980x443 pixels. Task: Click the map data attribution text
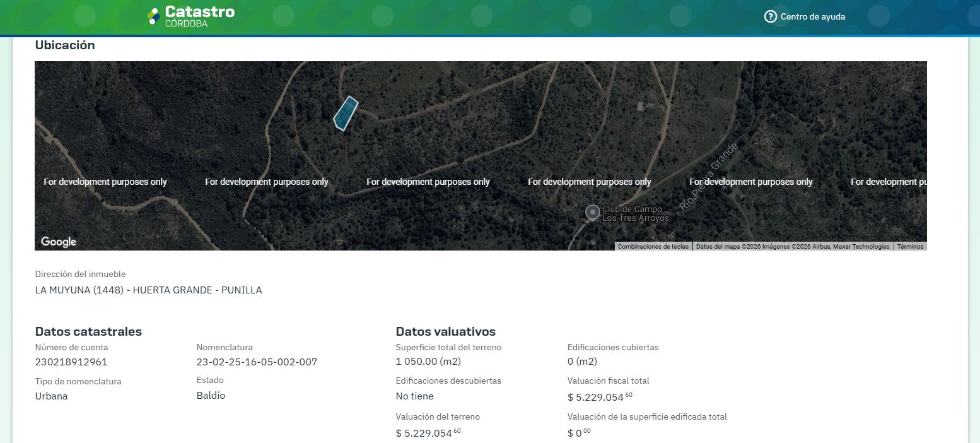coord(793,247)
